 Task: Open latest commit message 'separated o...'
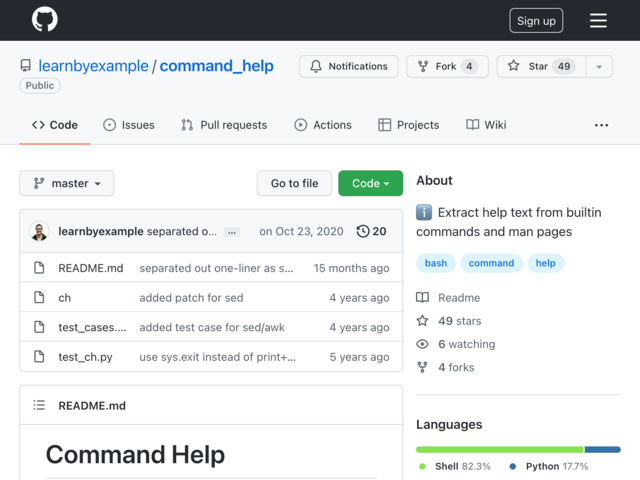coord(182,231)
